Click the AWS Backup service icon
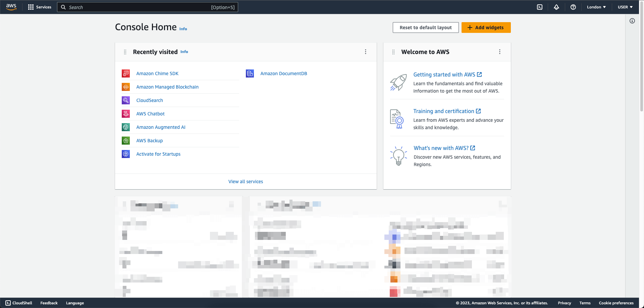The image size is (644, 308). [126, 141]
